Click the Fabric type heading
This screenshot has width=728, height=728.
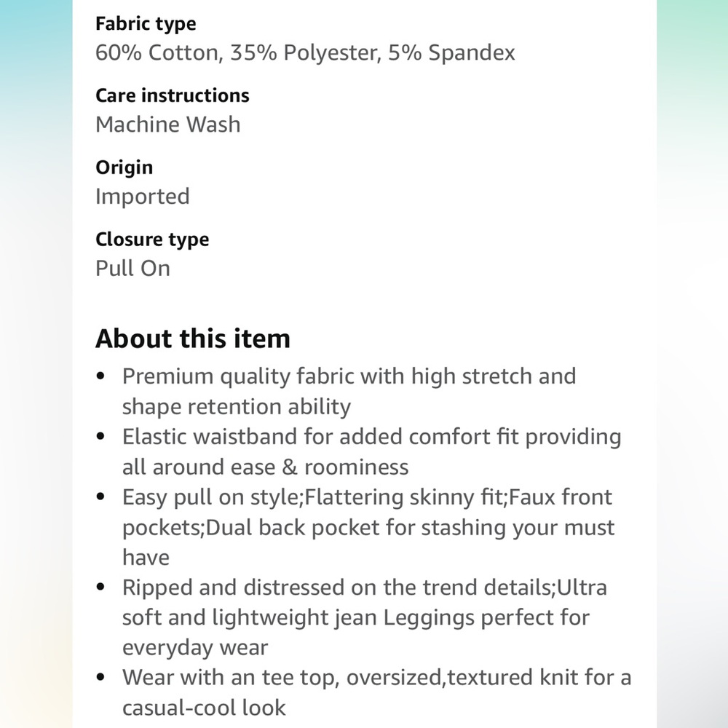point(146,24)
